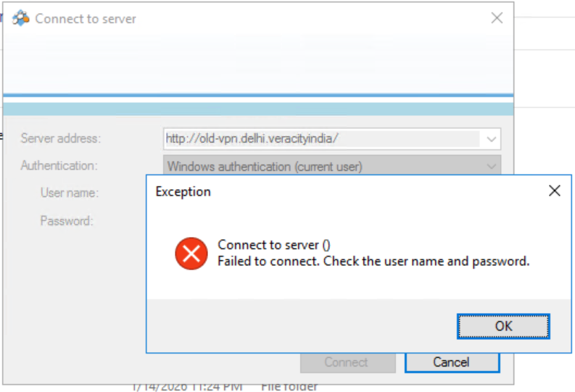Click the greyed-out Connect button

pos(347,362)
